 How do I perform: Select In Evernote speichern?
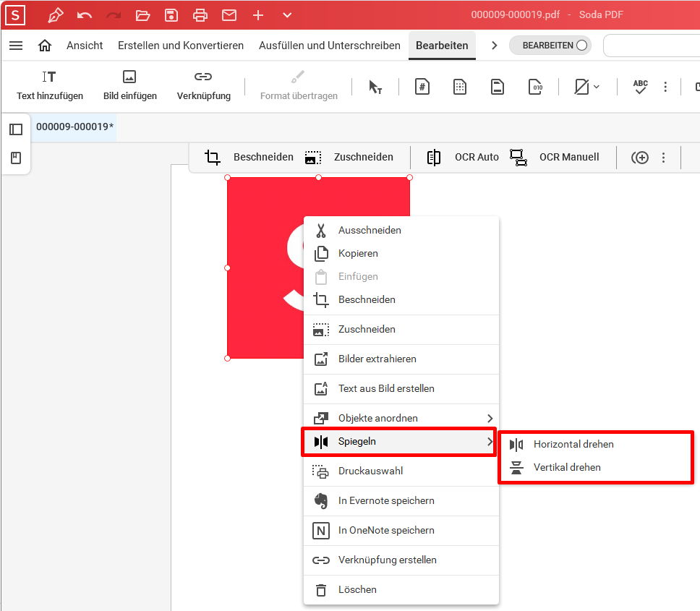(x=401, y=501)
